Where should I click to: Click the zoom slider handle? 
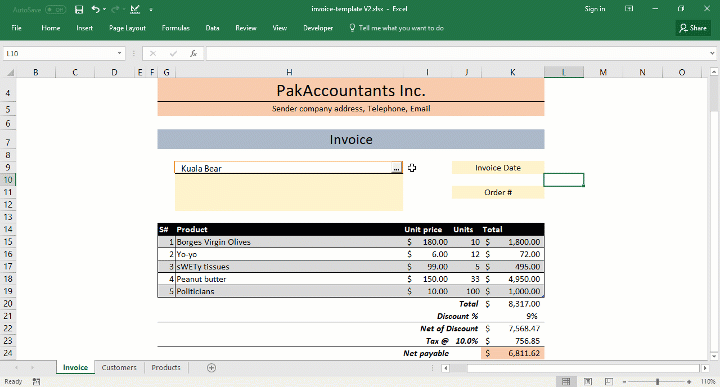point(658,382)
